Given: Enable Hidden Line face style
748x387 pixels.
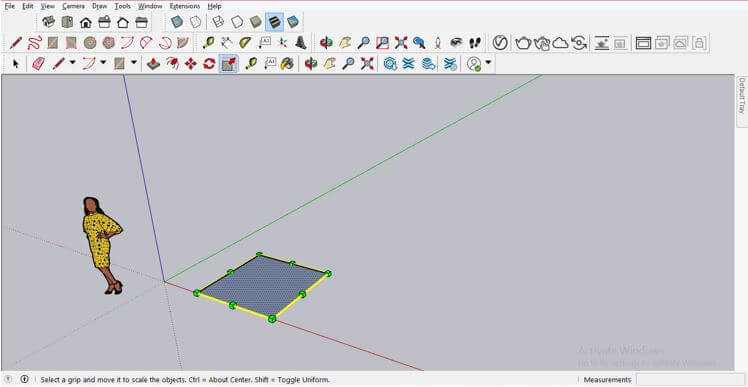Looking at the screenshot, I should (x=237, y=22).
